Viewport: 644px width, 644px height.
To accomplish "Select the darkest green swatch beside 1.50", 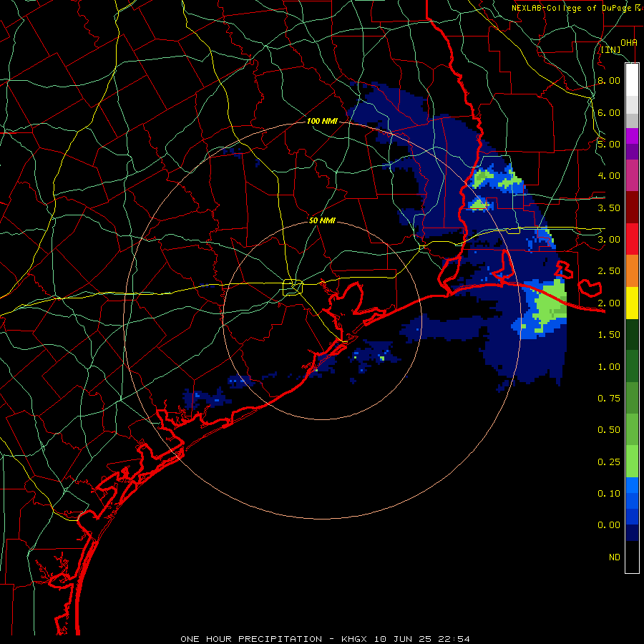I will (632, 334).
